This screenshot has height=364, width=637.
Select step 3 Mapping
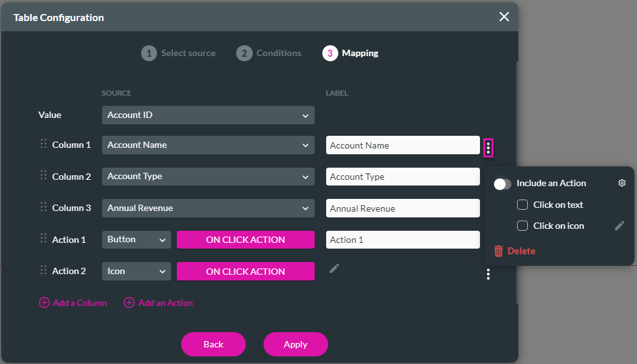pyautogui.click(x=350, y=53)
